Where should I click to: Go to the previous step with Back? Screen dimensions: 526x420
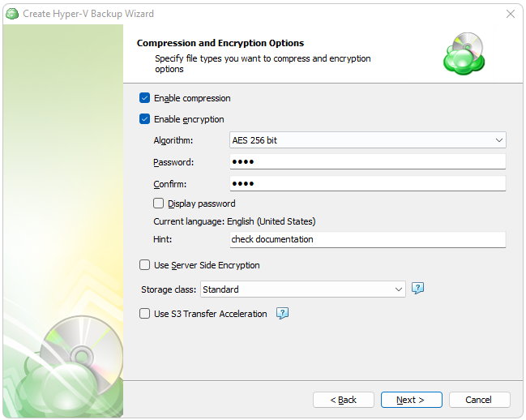pyautogui.click(x=343, y=400)
